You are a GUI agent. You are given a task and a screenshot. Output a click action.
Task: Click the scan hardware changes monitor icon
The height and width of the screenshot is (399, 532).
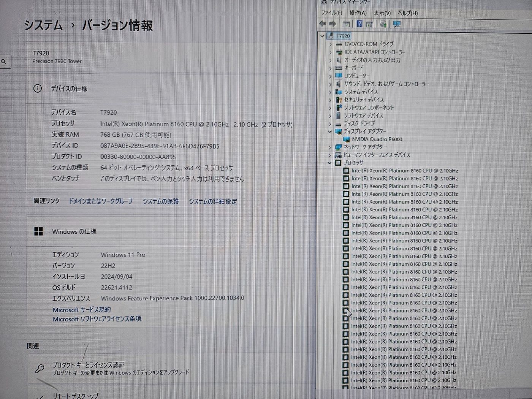tap(397, 24)
